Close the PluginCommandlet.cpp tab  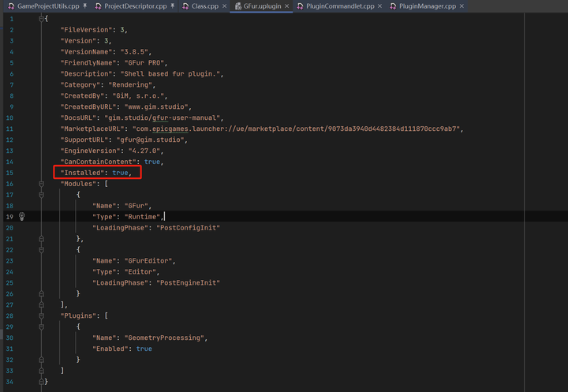(379, 6)
